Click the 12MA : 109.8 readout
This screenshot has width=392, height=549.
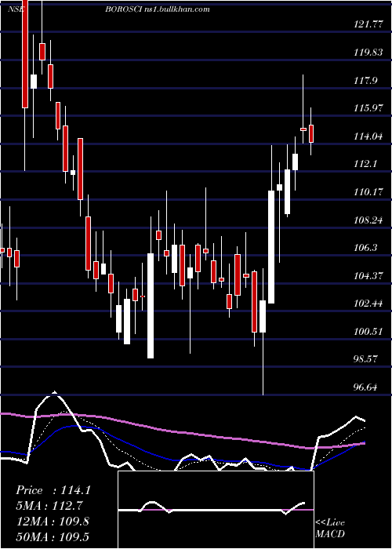tap(53, 522)
